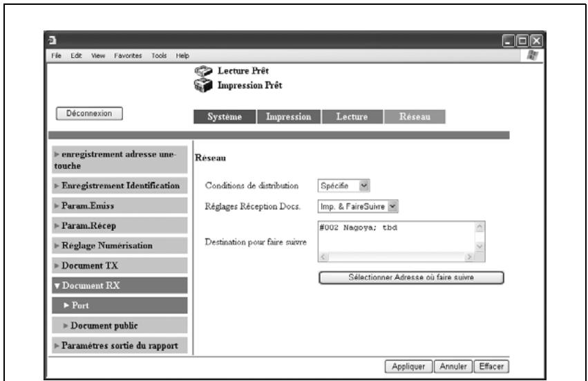The image size is (588, 381).
Task: Apply settings with the Appliquer button
Action: point(408,366)
